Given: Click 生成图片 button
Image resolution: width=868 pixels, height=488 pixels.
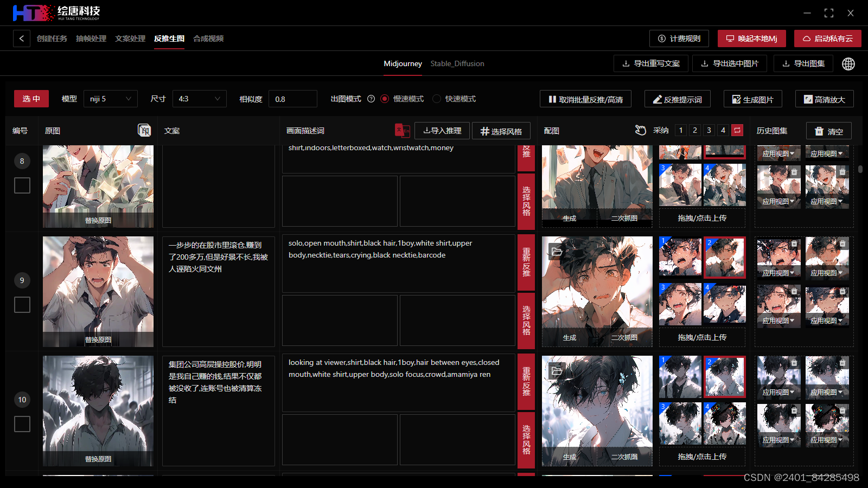Looking at the screenshot, I should (x=753, y=99).
